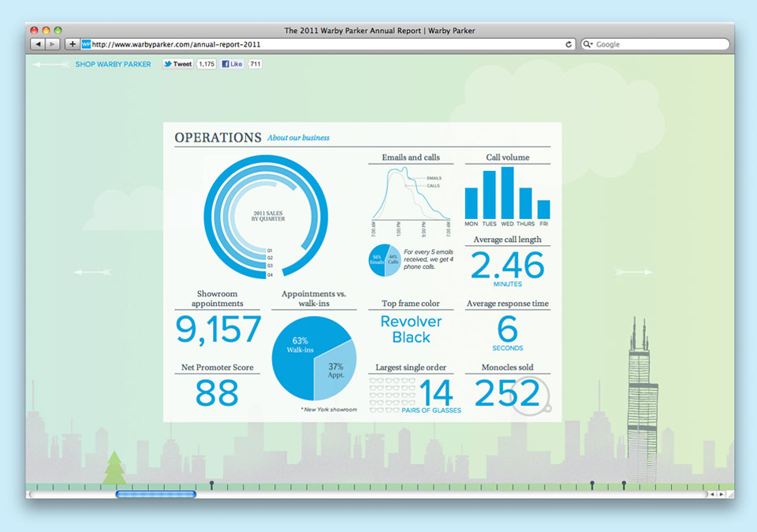Open the Google search magnifier menu
The image size is (757, 532).
coord(587,44)
